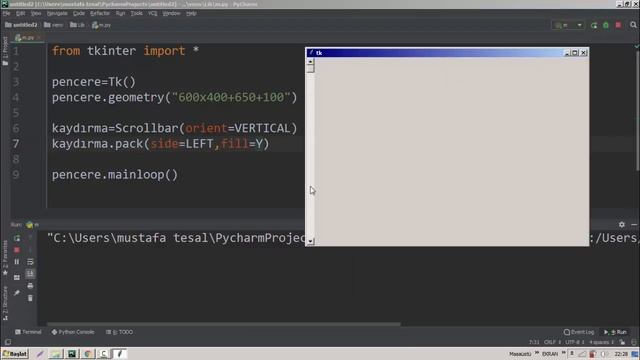Viewport: 640px width, 360px height.
Task: Toggle soft-wrap in the Run console
Action: coord(30,262)
